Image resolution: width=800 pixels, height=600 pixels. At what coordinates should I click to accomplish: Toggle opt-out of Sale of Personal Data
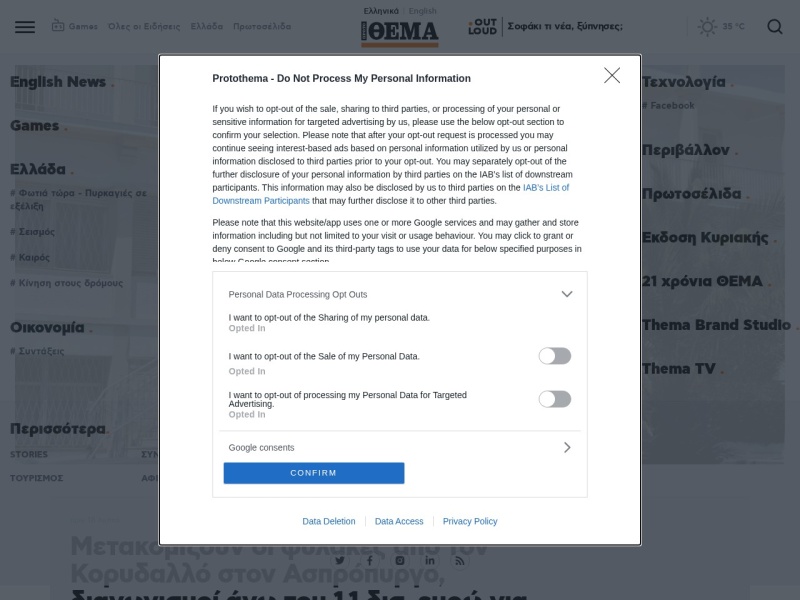pyautogui.click(x=555, y=356)
